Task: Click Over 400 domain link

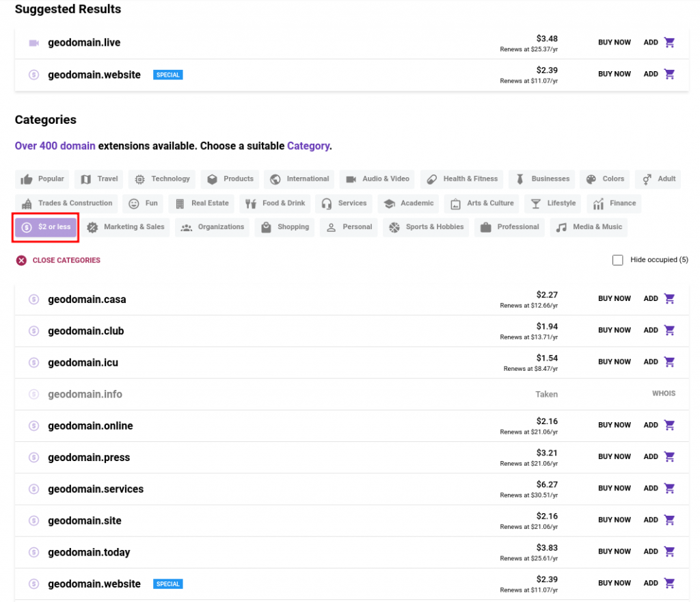Action: pos(55,146)
